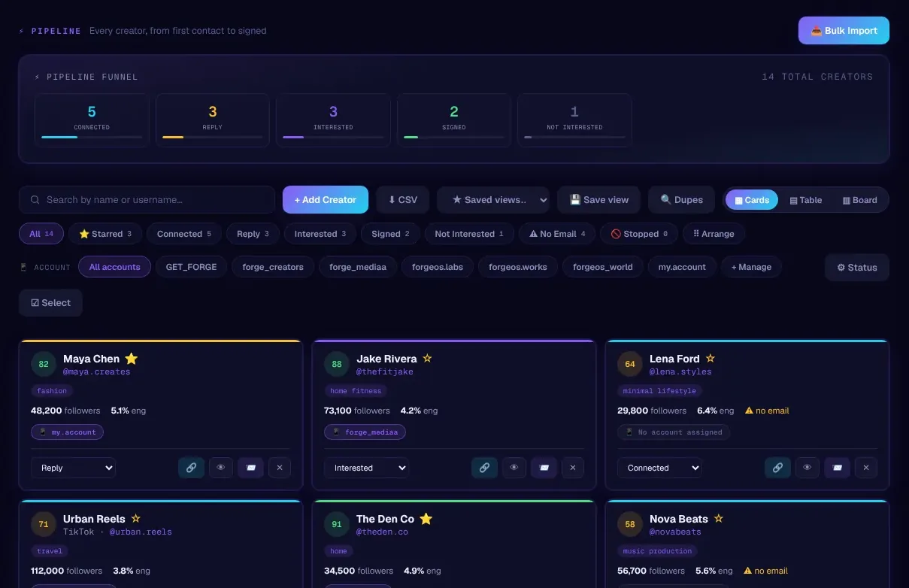Filter by the forgeos.labs account
Viewport: 909px width, 588px height.
pyautogui.click(x=438, y=267)
